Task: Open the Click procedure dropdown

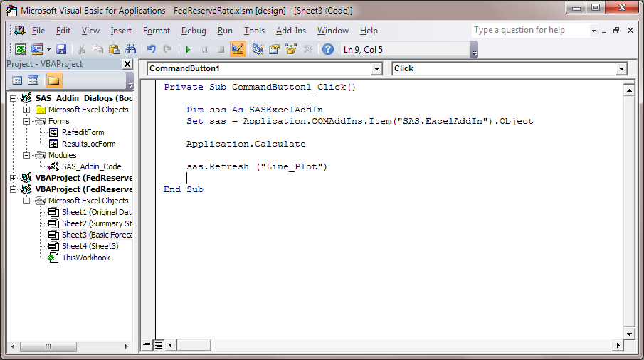Action: pyautogui.click(x=621, y=69)
